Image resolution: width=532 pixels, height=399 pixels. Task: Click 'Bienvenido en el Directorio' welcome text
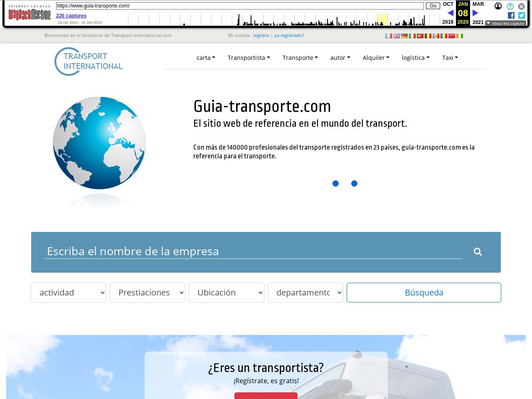[x=108, y=35]
